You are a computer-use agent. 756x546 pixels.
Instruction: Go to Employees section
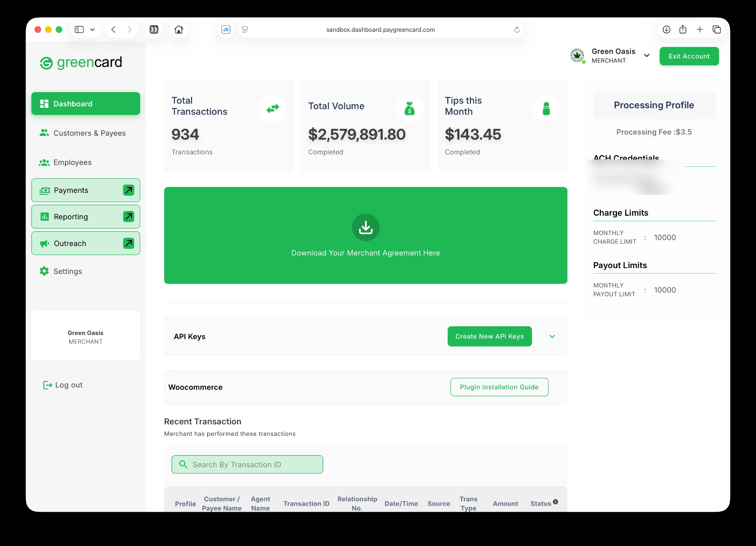tap(65, 162)
